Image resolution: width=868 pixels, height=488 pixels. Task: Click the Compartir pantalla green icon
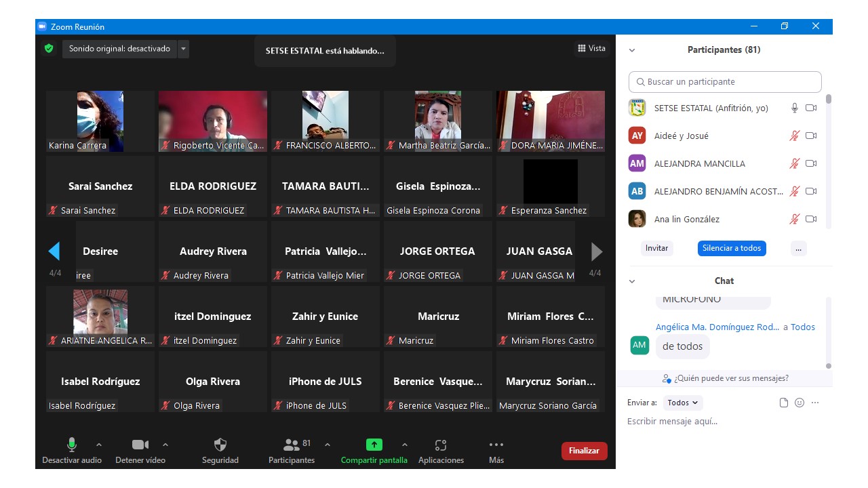click(x=374, y=445)
